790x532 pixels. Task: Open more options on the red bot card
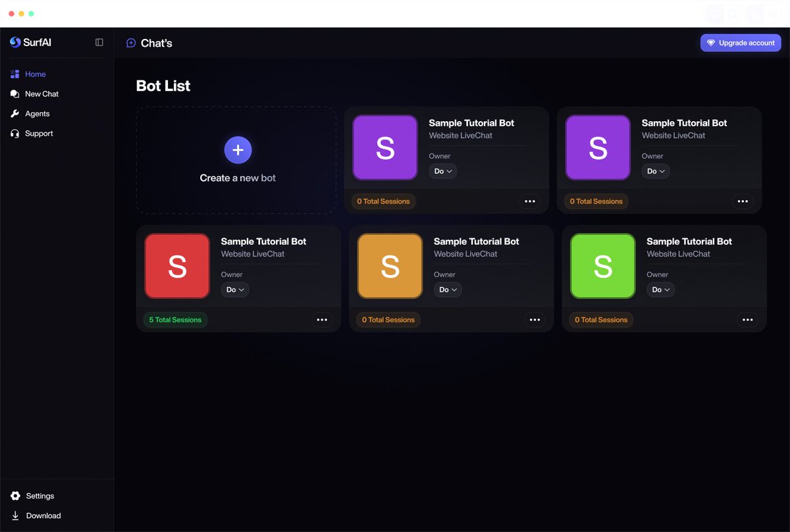[x=322, y=320]
